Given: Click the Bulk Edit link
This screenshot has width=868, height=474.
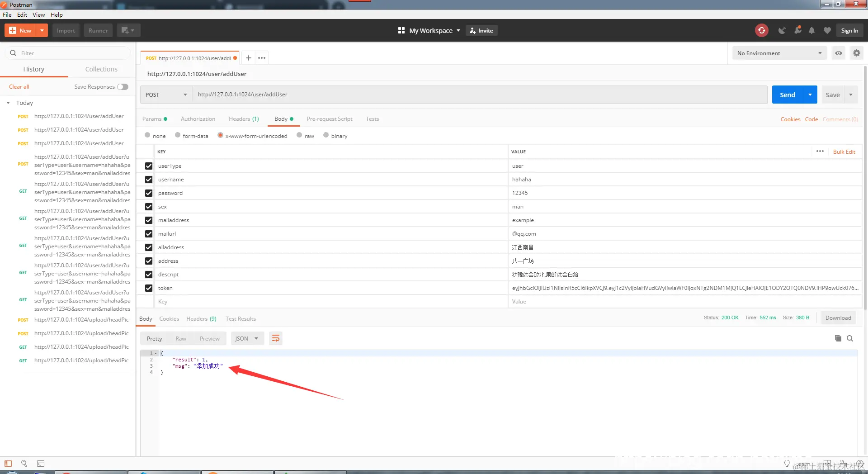Looking at the screenshot, I should (x=844, y=152).
